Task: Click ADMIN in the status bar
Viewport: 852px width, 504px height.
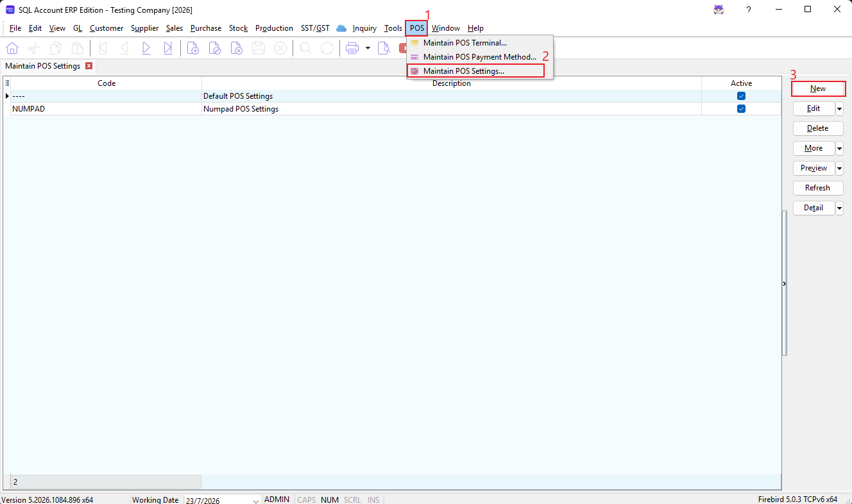Action: pos(277,500)
